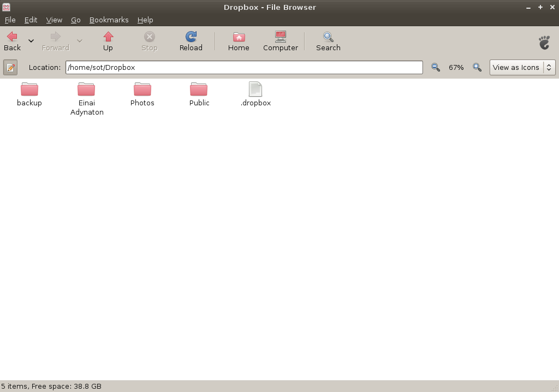Open the Help menu
This screenshot has width=559, height=392.
tap(145, 20)
